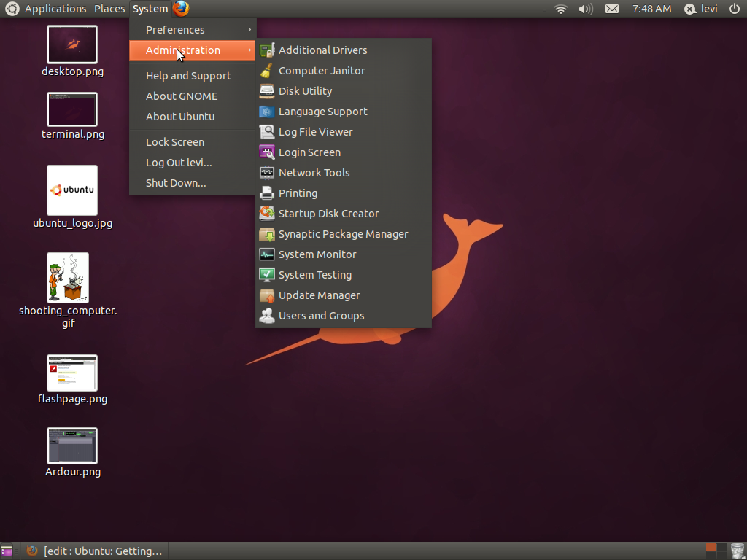The image size is (747, 560).
Task: Click the Firefox window taskbar button
Action: 94,551
